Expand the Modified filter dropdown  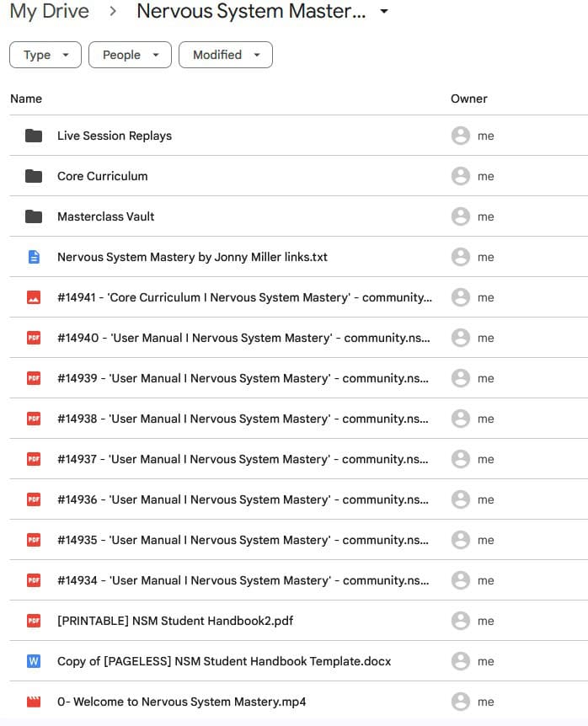coord(226,55)
